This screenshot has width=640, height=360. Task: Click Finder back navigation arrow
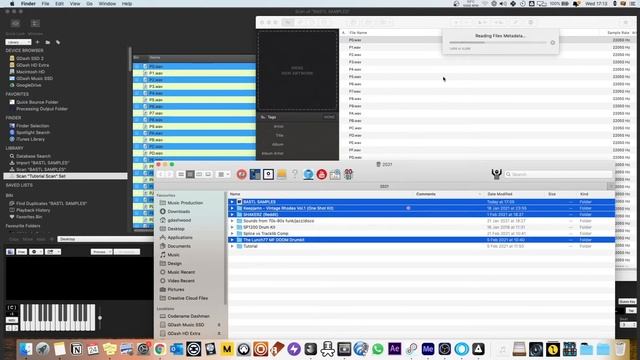point(160,174)
